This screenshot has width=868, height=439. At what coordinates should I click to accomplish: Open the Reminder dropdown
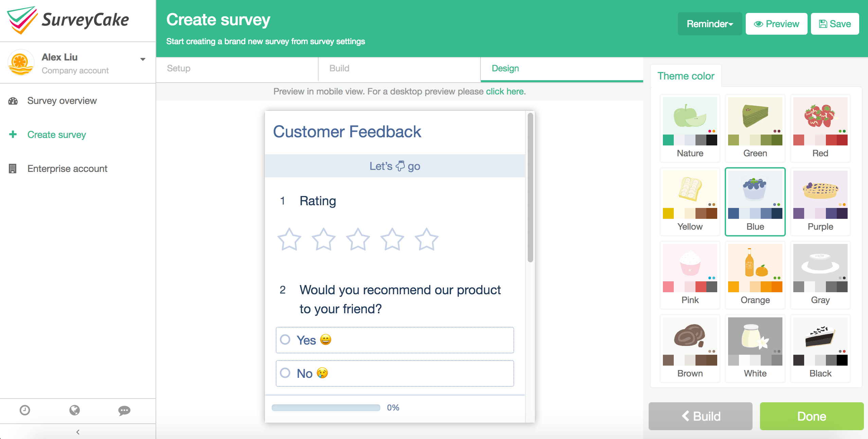[x=710, y=23]
